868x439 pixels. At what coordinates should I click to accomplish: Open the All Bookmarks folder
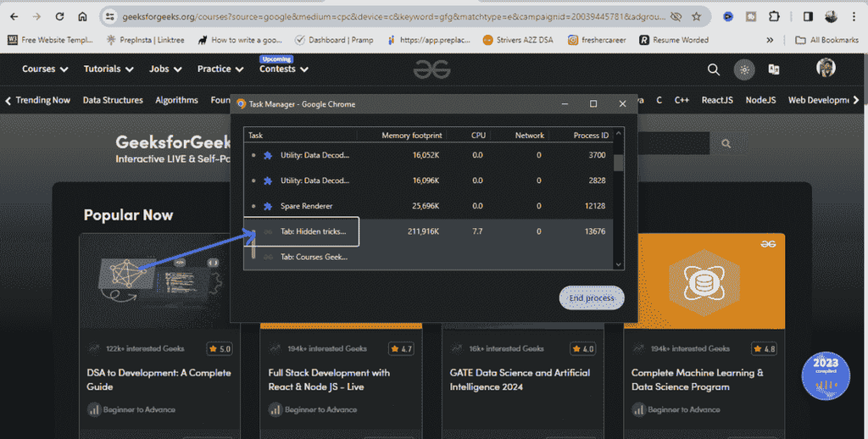point(826,40)
